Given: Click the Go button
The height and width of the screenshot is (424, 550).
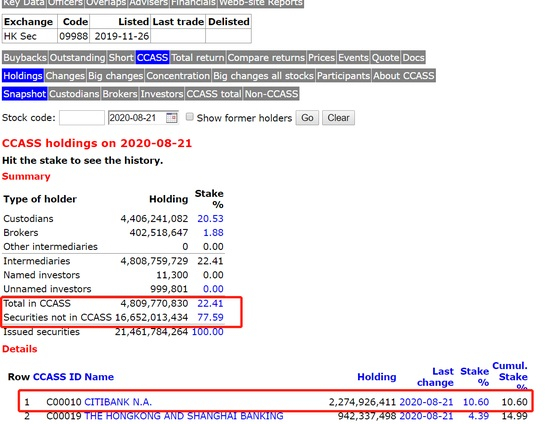Looking at the screenshot, I should pos(307,118).
